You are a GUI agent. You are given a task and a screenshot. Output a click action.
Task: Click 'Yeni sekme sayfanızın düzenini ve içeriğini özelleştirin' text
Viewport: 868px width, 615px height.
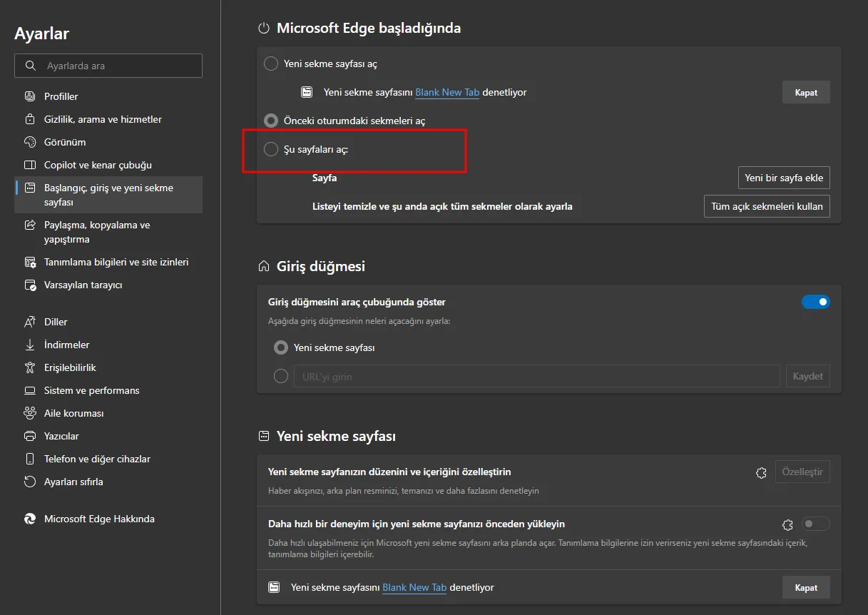click(389, 472)
